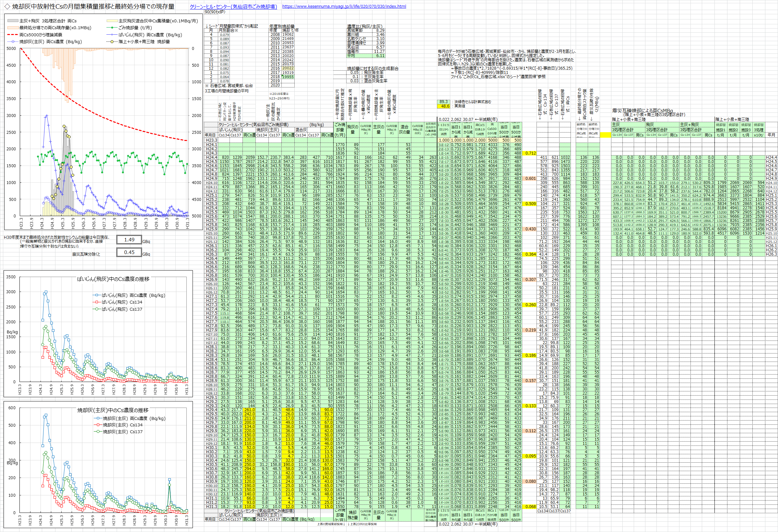
Task: Select the note 3工場の月間焼却量の平均
Action: click(x=227, y=91)
